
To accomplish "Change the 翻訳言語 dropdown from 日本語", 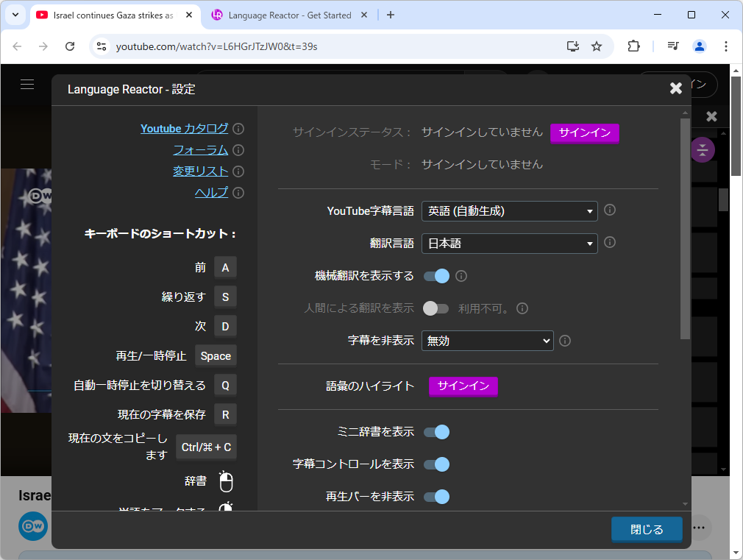I will coord(509,243).
